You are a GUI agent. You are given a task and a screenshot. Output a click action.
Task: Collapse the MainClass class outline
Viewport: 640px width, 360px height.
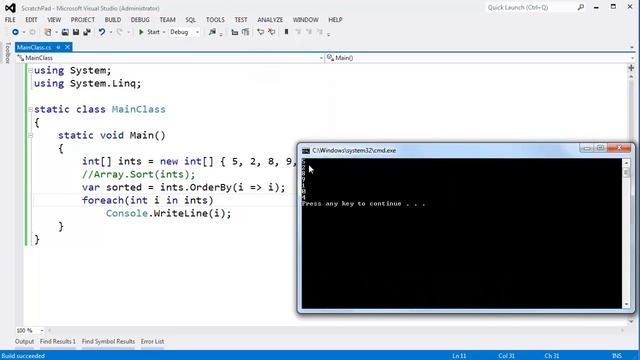click(x=31, y=109)
